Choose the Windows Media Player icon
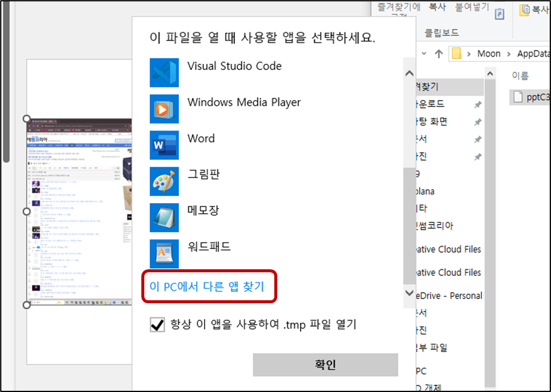This screenshot has height=392, width=551. click(x=164, y=109)
